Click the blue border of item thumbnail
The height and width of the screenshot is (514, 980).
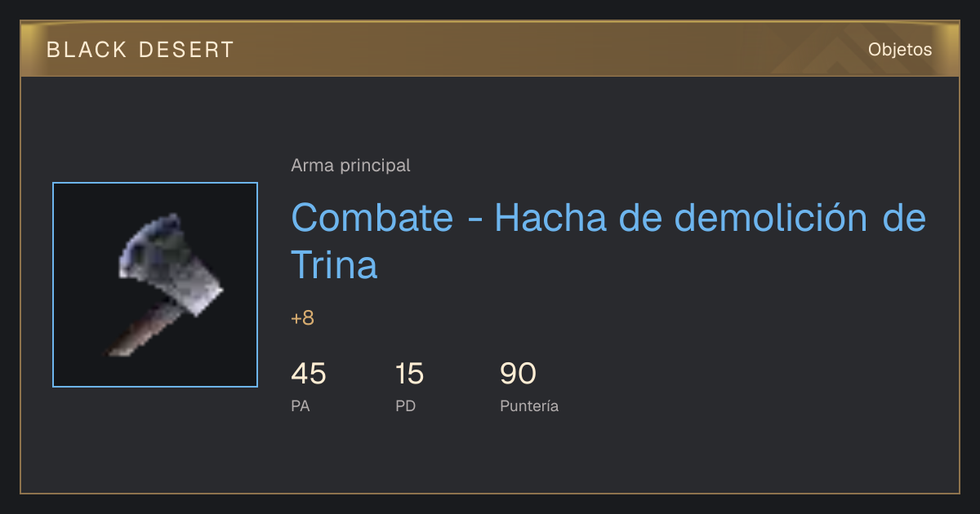pos(155,184)
